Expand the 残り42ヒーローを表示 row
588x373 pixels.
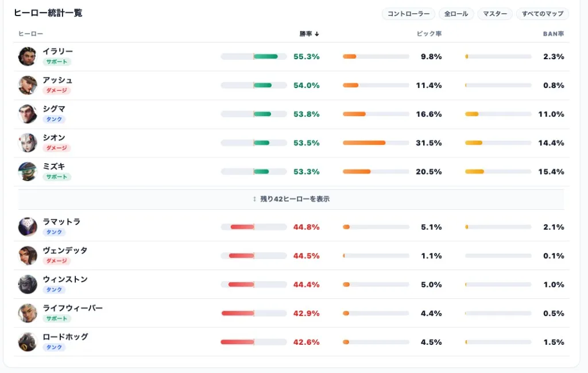(x=291, y=199)
